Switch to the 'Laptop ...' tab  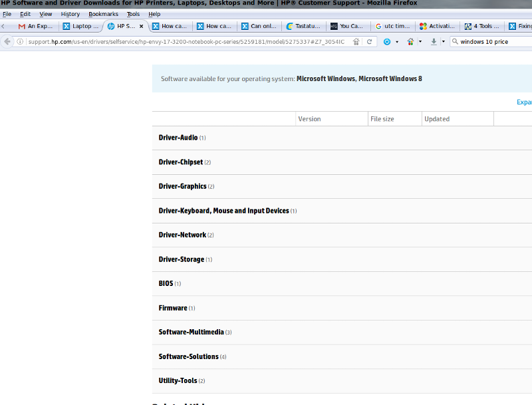point(80,26)
